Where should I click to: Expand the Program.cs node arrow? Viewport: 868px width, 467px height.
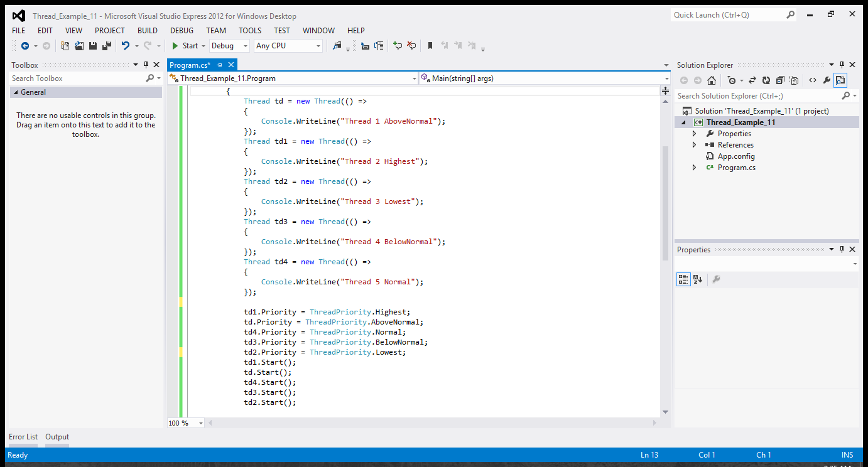[x=694, y=168]
